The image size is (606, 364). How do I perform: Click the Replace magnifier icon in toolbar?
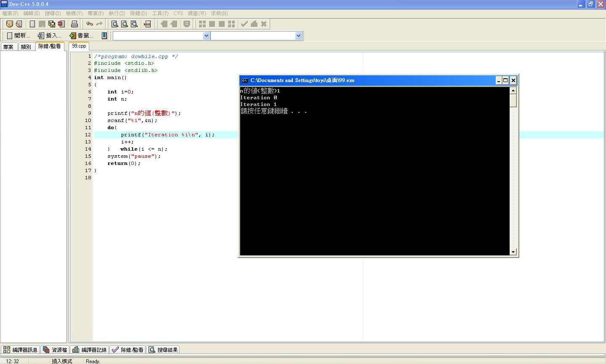[125, 24]
